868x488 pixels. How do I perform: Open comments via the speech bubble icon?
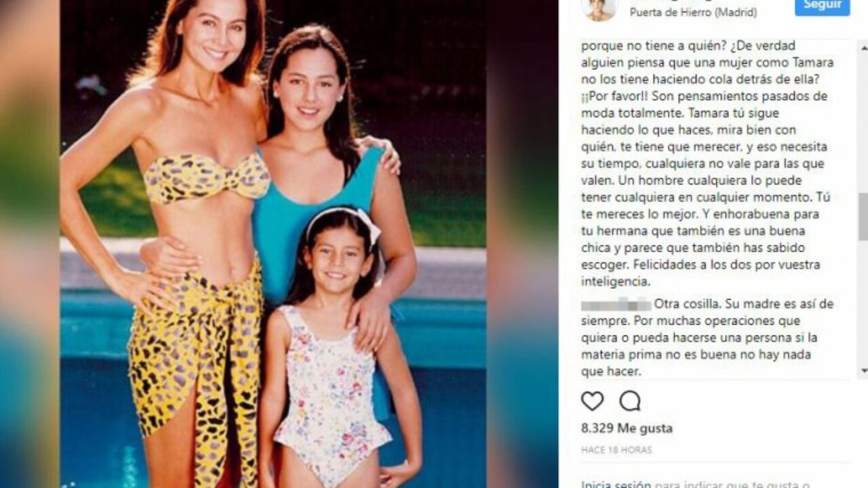pyautogui.click(x=630, y=401)
